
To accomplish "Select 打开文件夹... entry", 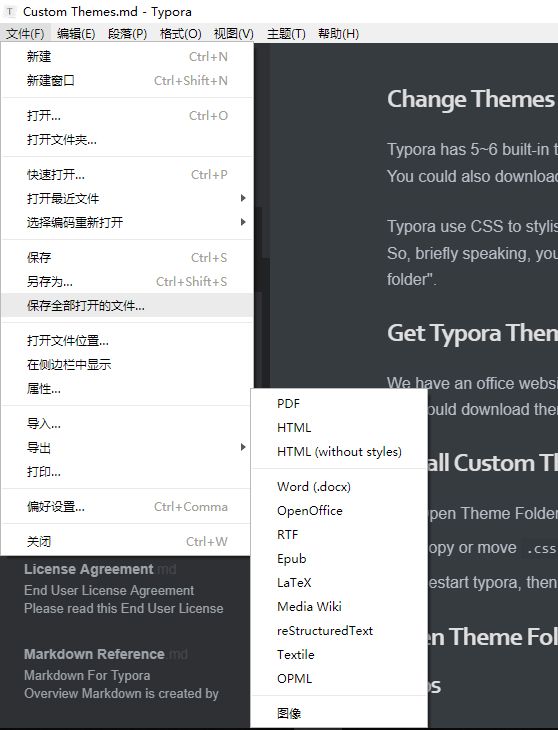I will [x=128, y=140].
